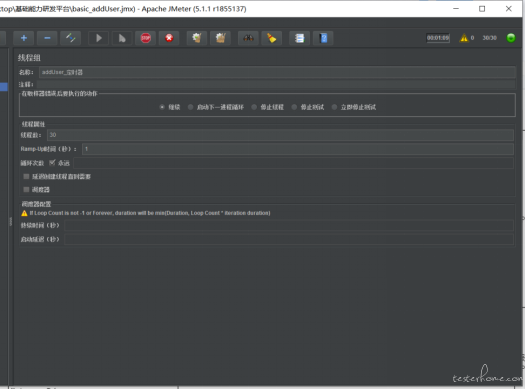This screenshot has width=526, height=389.
Task: Click the panel splitter drag handle
Action: click(x=11, y=221)
